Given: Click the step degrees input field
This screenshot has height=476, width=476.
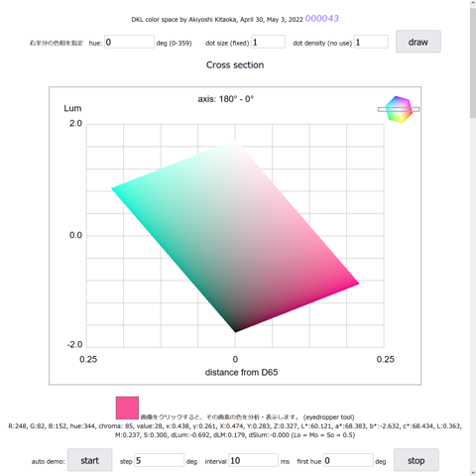Looking at the screenshot, I should [x=159, y=460].
